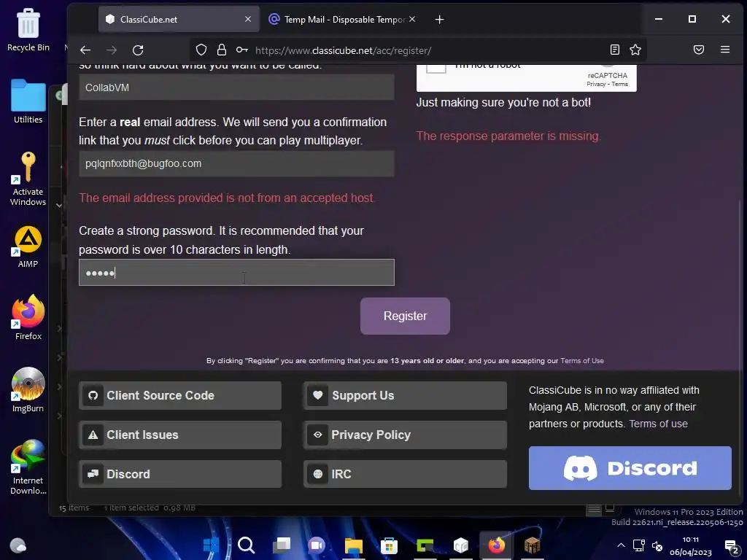This screenshot has width=747, height=560.
Task: Open saved password key icon
Action: [242, 50]
